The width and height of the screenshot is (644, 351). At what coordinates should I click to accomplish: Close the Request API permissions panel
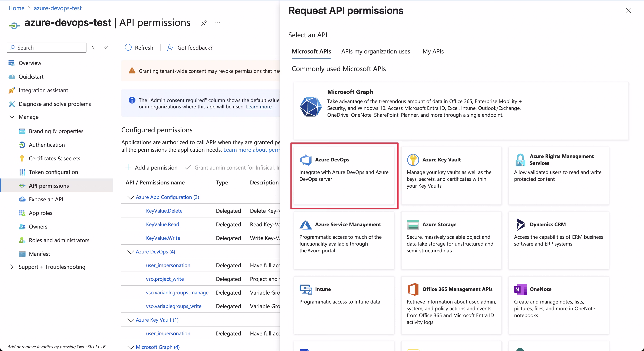click(628, 11)
